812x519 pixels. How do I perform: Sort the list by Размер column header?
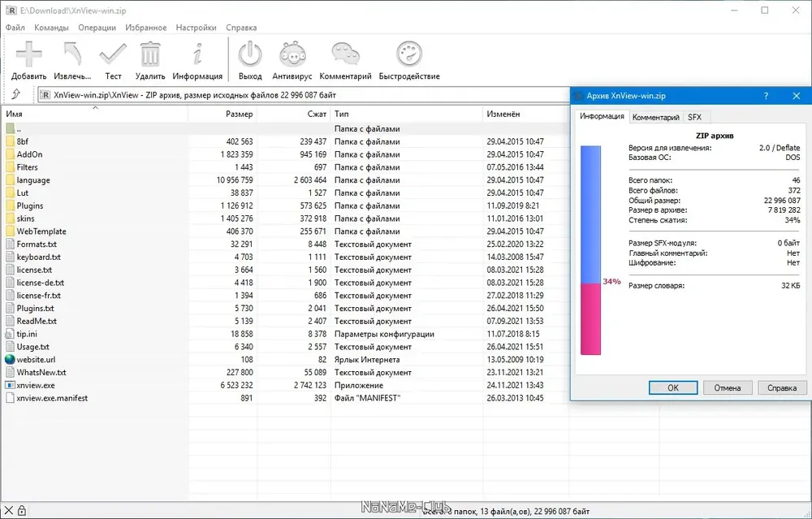click(222, 114)
